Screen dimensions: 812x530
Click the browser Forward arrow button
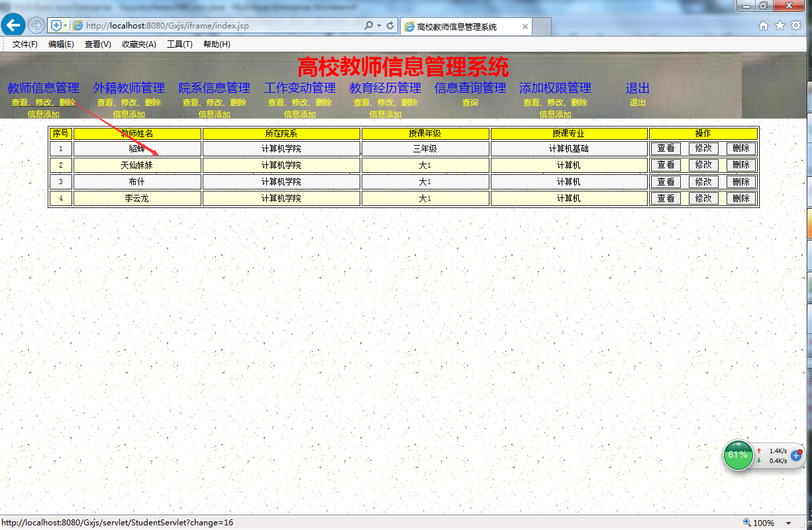[x=36, y=25]
